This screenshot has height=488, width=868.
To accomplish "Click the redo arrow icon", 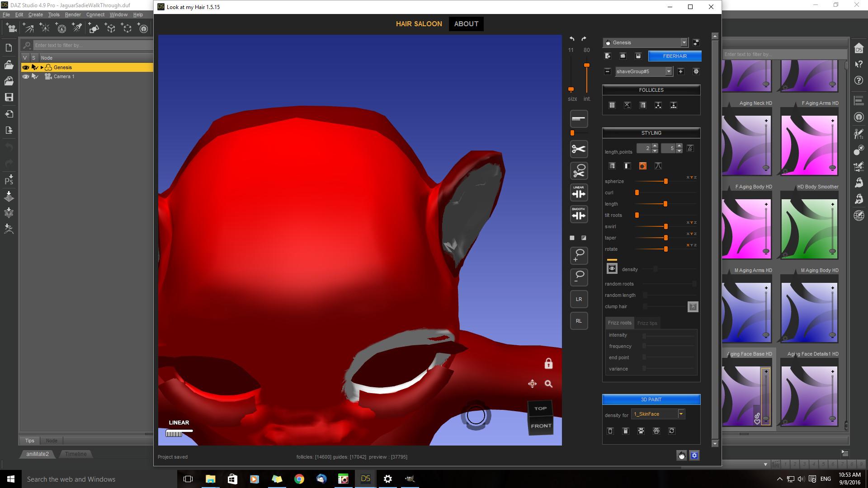I will 584,39.
